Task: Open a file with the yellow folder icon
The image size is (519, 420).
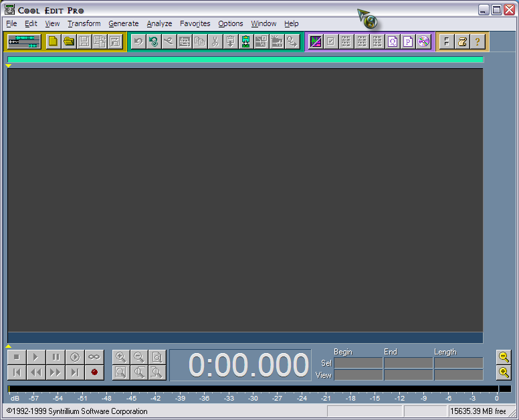Action: coord(68,41)
